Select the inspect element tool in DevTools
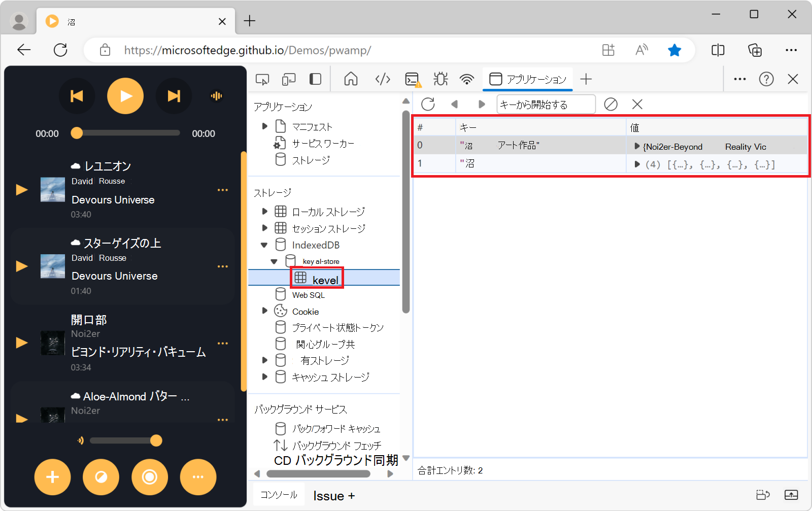The image size is (812, 511). [262, 79]
